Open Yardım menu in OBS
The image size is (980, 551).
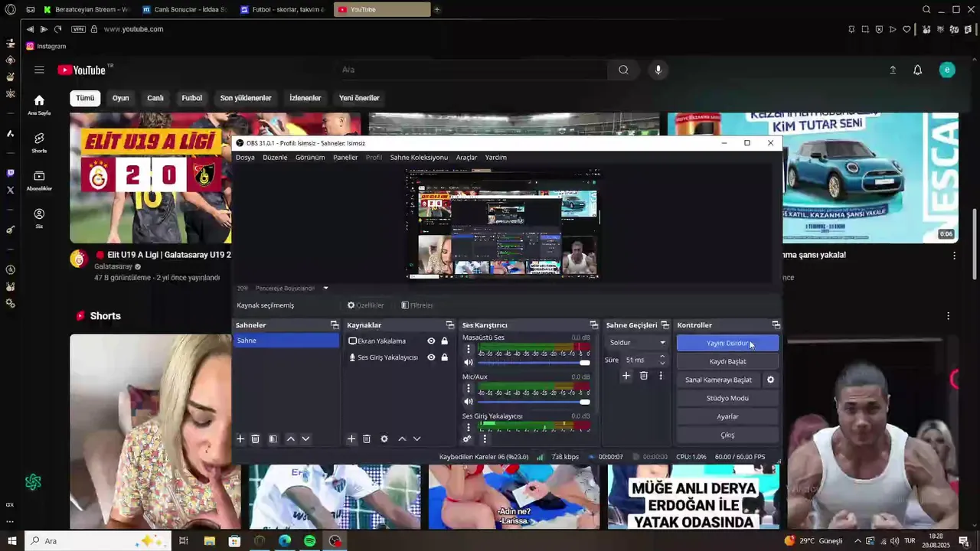[x=495, y=158]
